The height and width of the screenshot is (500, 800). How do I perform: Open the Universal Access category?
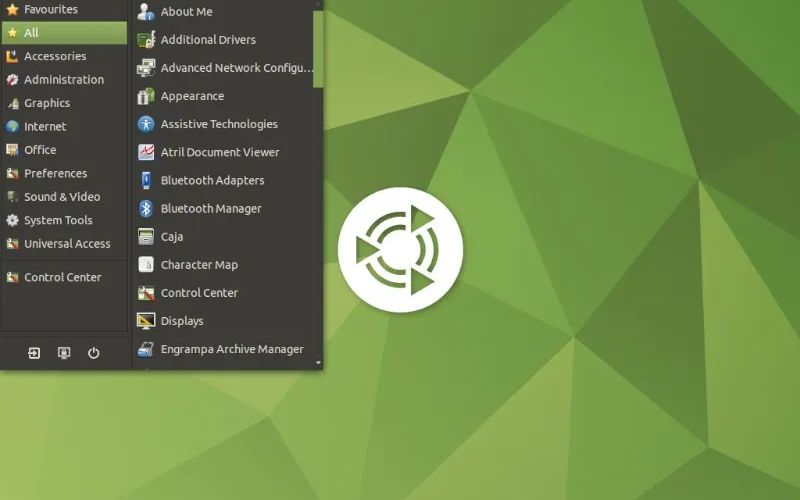point(64,244)
